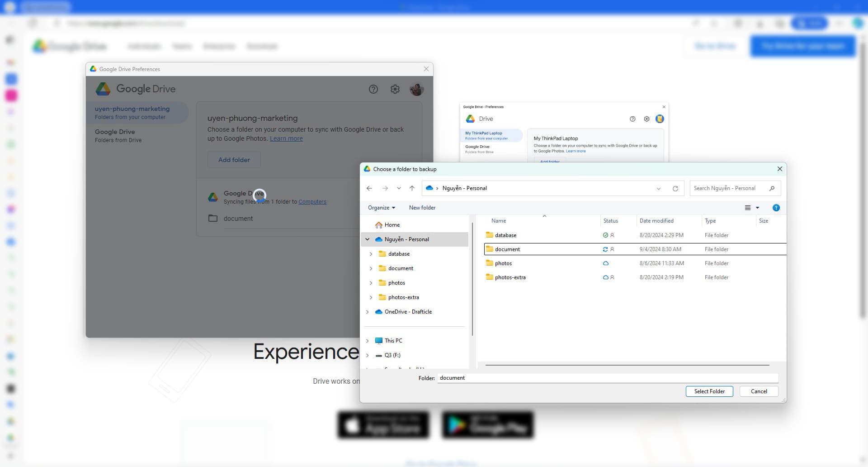Image resolution: width=868 pixels, height=467 pixels.
Task: Click synced status icon for database
Action: [606, 235]
